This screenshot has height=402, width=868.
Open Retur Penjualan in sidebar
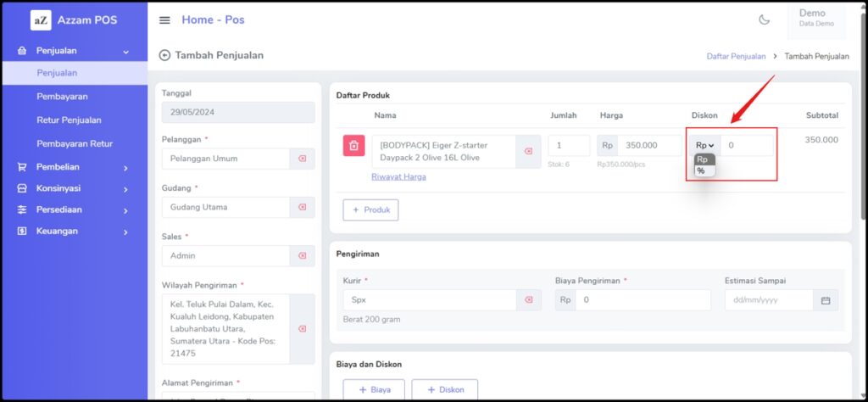click(69, 120)
